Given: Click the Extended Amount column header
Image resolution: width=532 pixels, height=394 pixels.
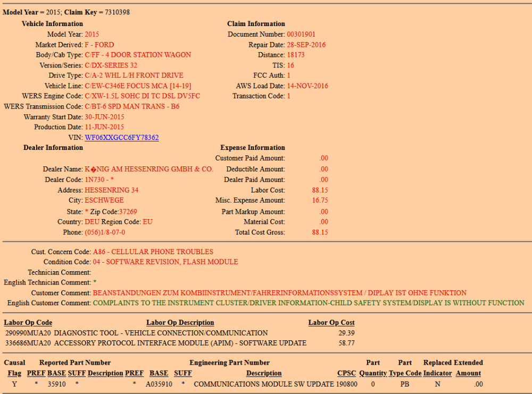Looking at the screenshot, I should [x=468, y=373].
